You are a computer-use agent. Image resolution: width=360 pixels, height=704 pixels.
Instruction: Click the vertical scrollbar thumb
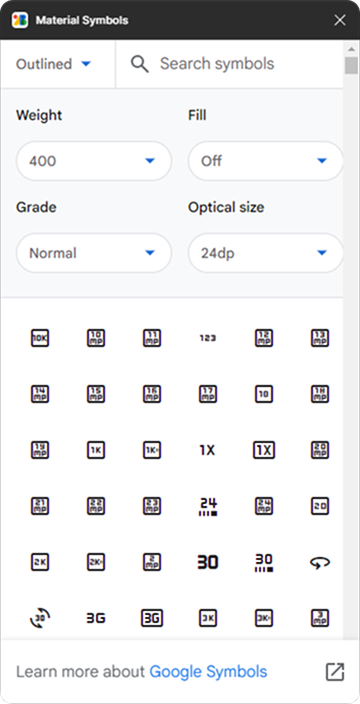pyautogui.click(x=351, y=65)
